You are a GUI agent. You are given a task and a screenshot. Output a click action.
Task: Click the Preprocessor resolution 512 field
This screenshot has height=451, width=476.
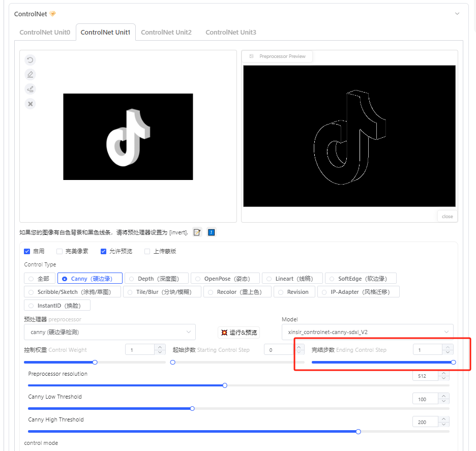(425, 376)
